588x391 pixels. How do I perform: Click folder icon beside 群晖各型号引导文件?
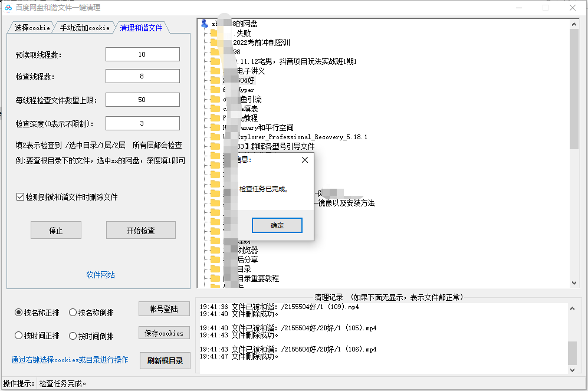point(215,146)
